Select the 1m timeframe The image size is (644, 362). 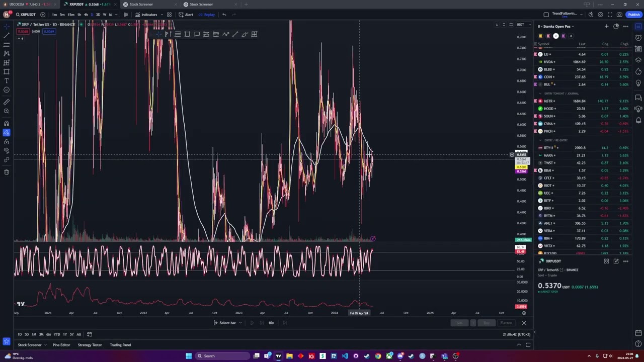coord(54,15)
